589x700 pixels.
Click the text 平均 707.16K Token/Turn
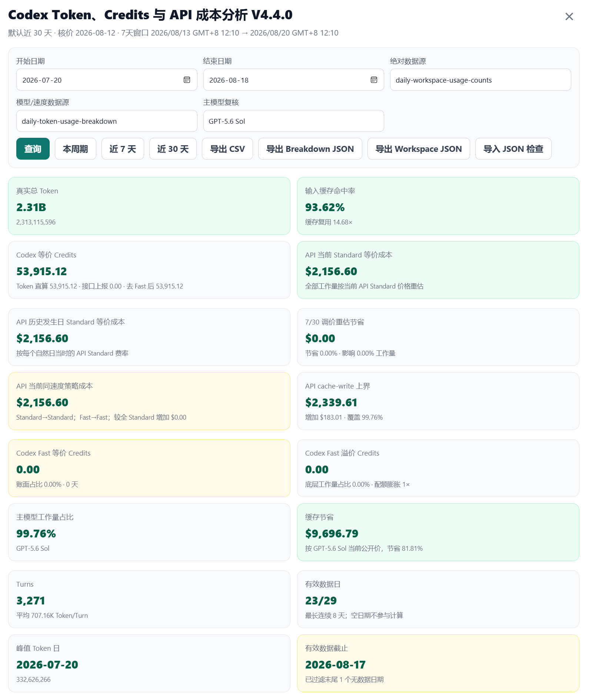click(52, 616)
